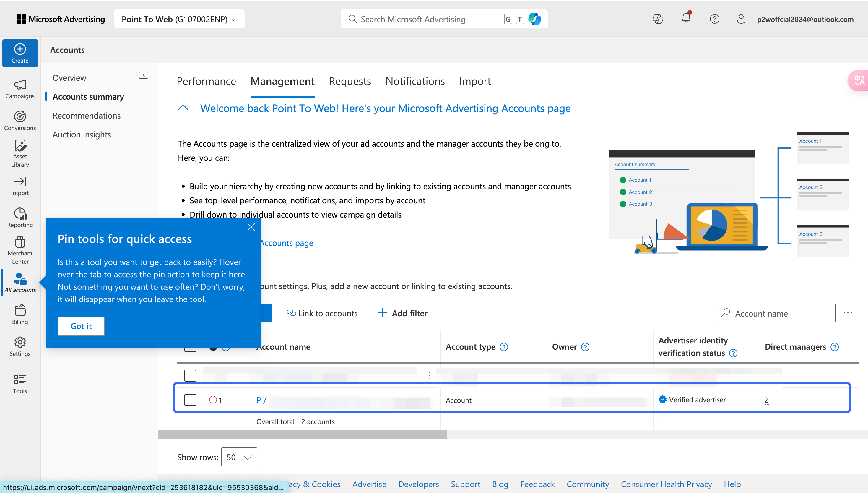Tick the first account row checkbox
The height and width of the screenshot is (493, 868).
pyautogui.click(x=190, y=375)
